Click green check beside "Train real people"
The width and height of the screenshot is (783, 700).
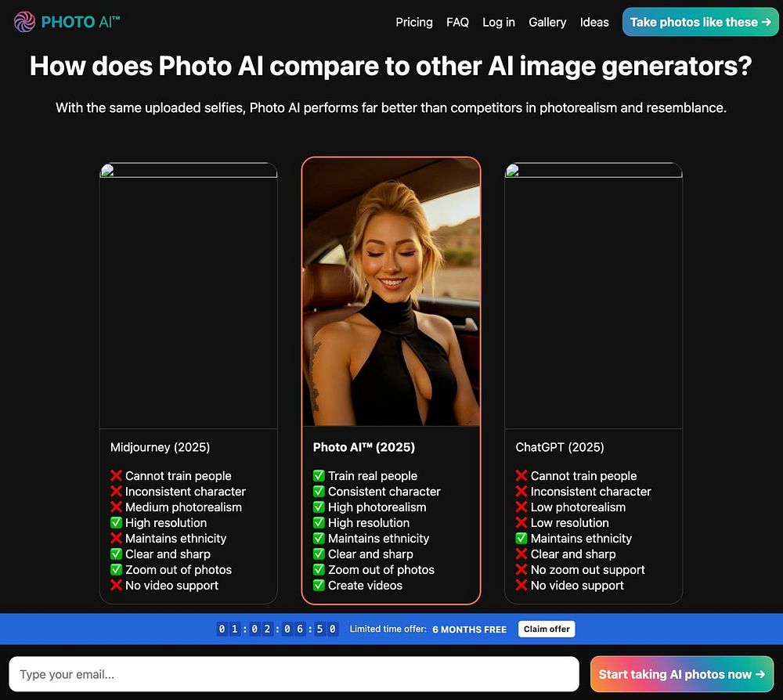coord(319,475)
